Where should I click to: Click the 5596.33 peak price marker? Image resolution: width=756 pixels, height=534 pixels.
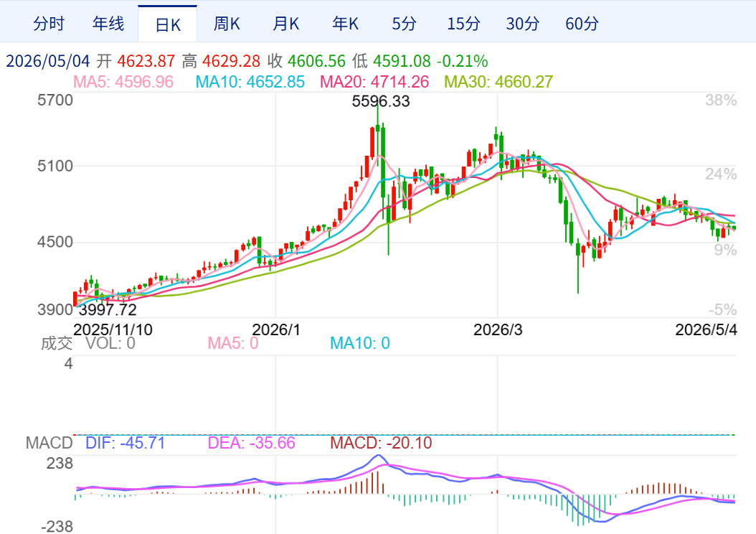(381, 101)
